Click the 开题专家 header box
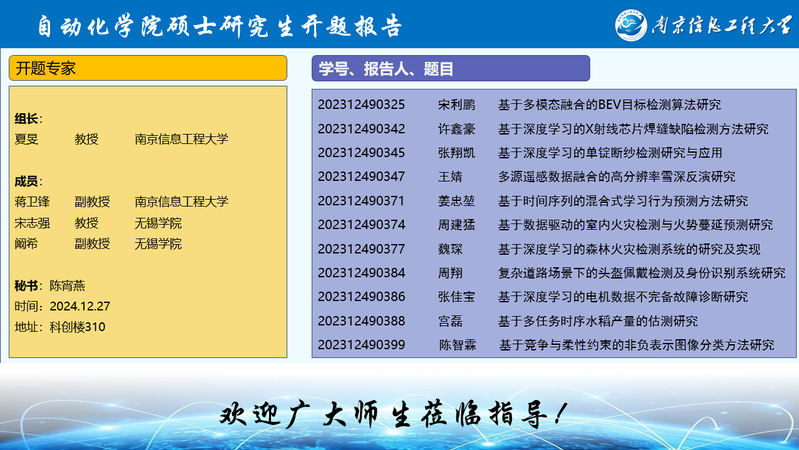The width and height of the screenshot is (799, 450). click(150, 68)
